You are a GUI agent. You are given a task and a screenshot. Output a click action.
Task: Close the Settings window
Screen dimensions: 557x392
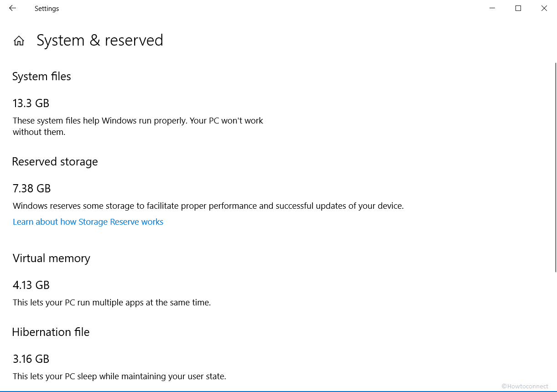pyautogui.click(x=544, y=8)
